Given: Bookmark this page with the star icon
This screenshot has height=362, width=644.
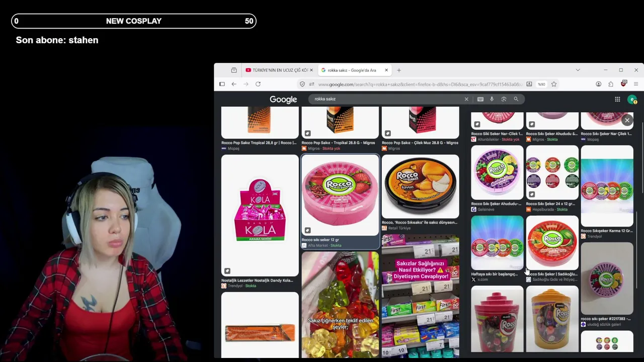Looking at the screenshot, I should coord(554,84).
